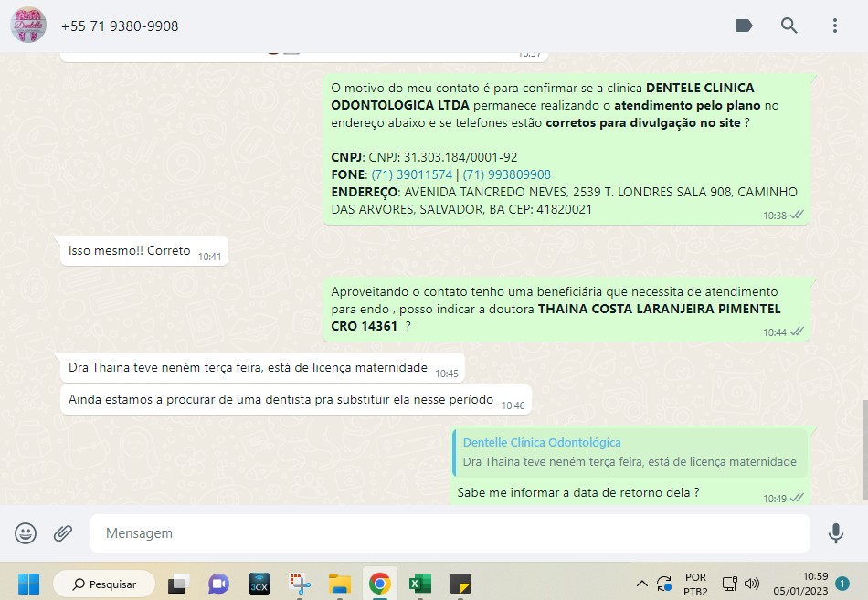
Task: Change the POR PTB2 keyboard layout
Action: click(x=695, y=584)
